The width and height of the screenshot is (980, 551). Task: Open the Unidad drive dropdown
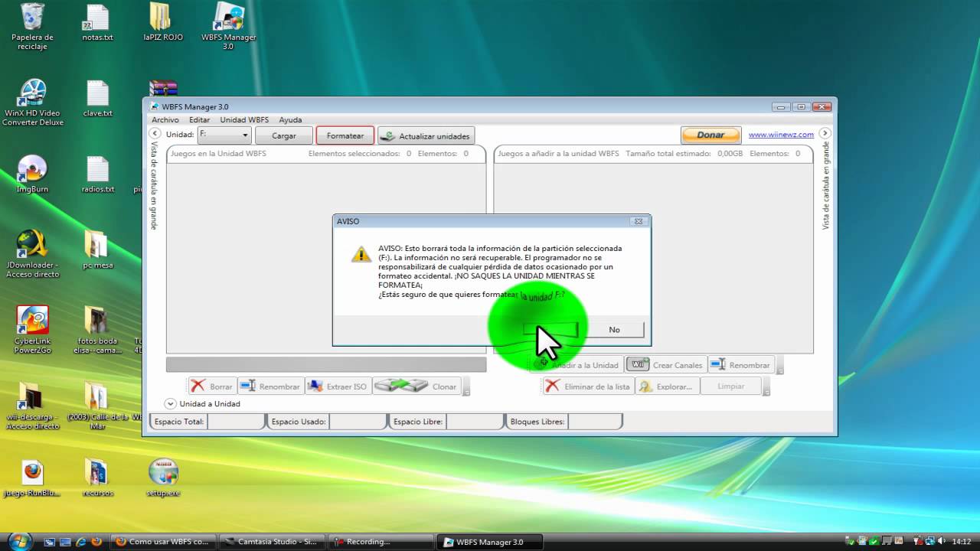point(224,135)
